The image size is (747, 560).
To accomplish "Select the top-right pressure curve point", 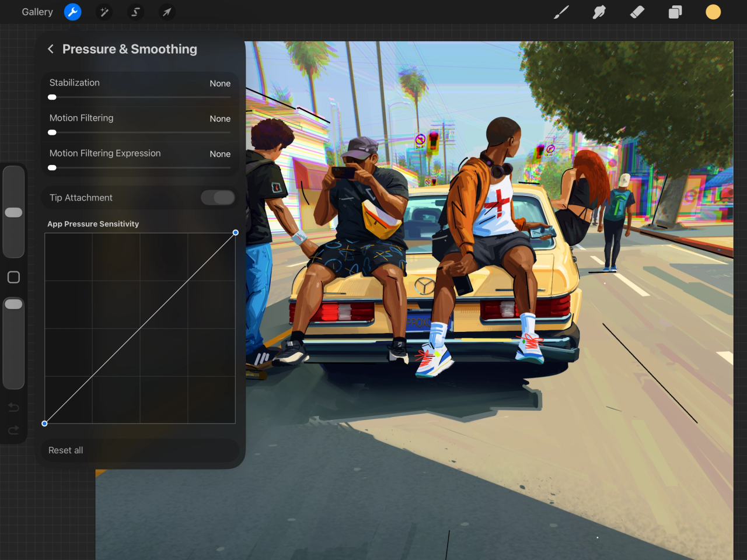I will click(236, 233).
